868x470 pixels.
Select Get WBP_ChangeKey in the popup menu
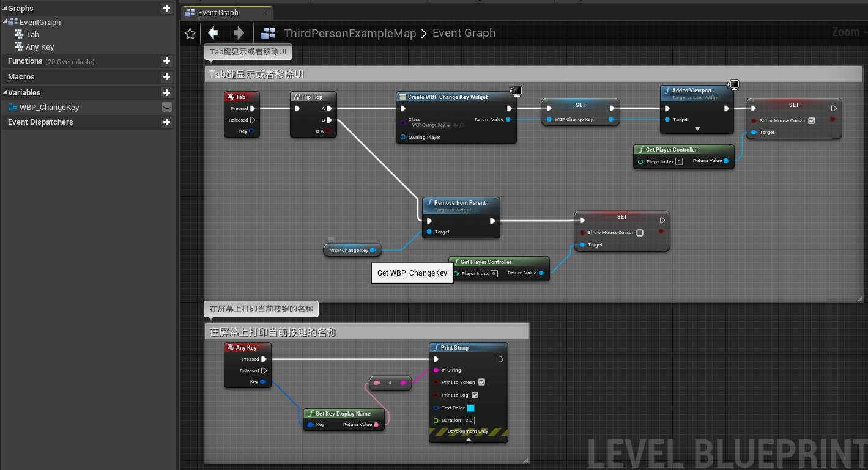[412, 273]
